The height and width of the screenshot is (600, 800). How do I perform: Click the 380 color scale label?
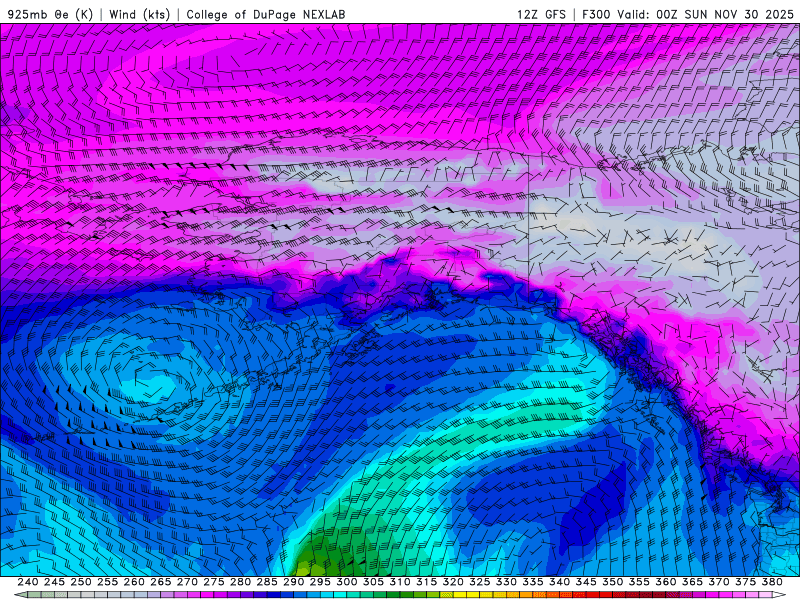tap(772, 582)
